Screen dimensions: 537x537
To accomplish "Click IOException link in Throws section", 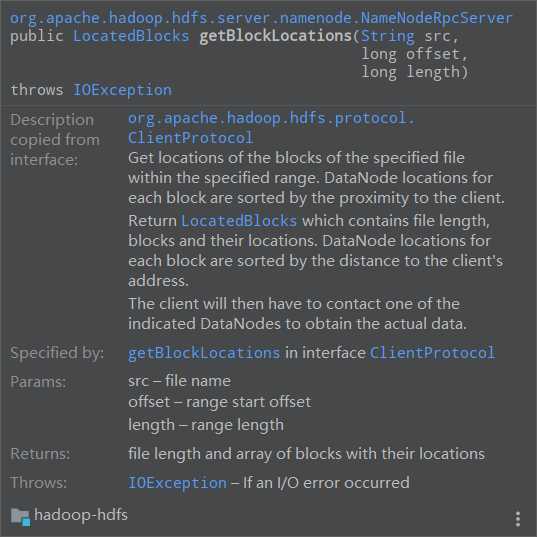I will (x=177, y=483).
